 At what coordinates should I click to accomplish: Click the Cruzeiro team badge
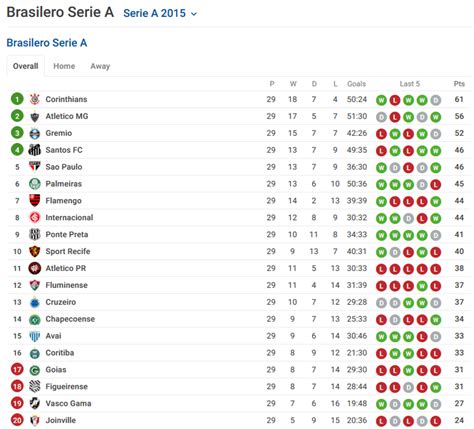point(35,302)
